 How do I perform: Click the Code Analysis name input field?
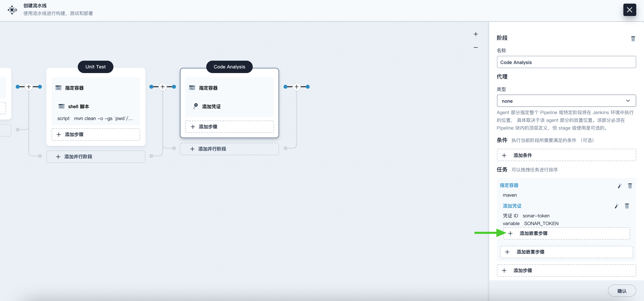566,62
